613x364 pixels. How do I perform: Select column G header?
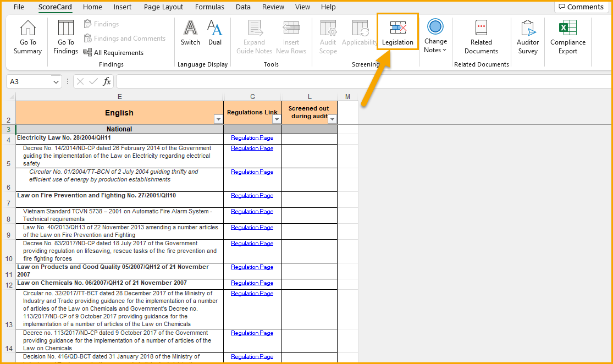(252, 97)
